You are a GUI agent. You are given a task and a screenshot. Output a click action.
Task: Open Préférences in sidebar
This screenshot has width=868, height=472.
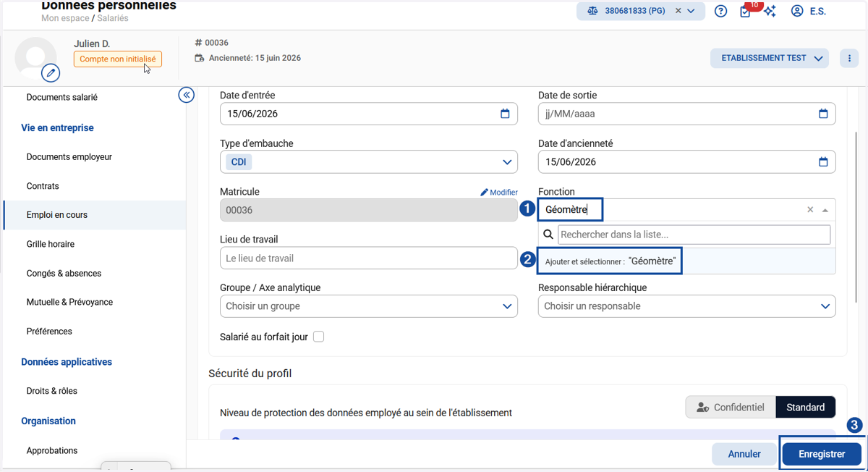click(x=49, y=331)
